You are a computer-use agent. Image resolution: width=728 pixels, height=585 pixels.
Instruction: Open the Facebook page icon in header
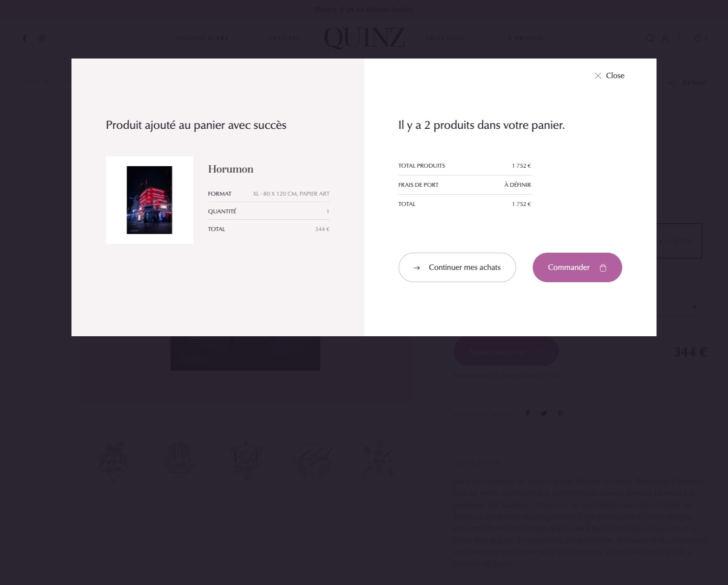pos(24,38)
